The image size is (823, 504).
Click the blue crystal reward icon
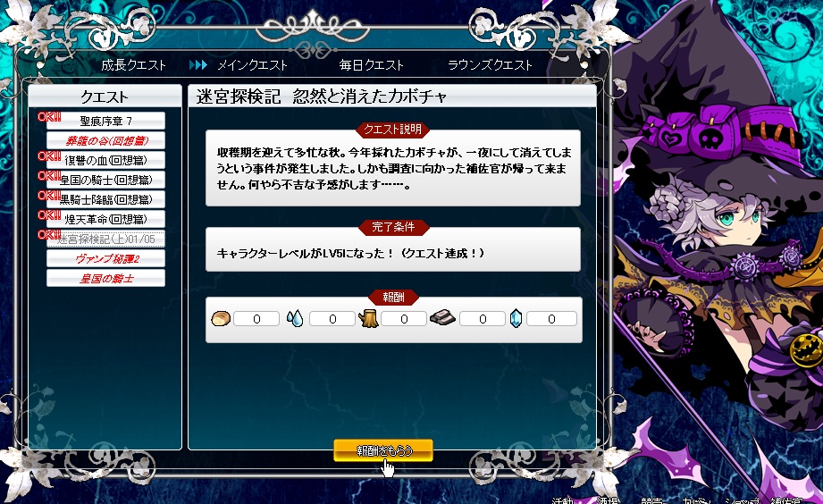click(516, 318)
